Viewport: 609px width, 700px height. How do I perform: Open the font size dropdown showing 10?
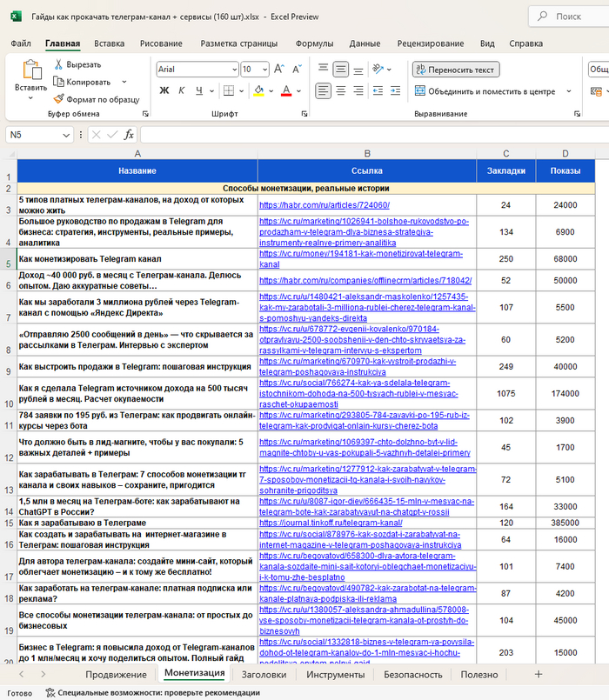coord(264,70)
